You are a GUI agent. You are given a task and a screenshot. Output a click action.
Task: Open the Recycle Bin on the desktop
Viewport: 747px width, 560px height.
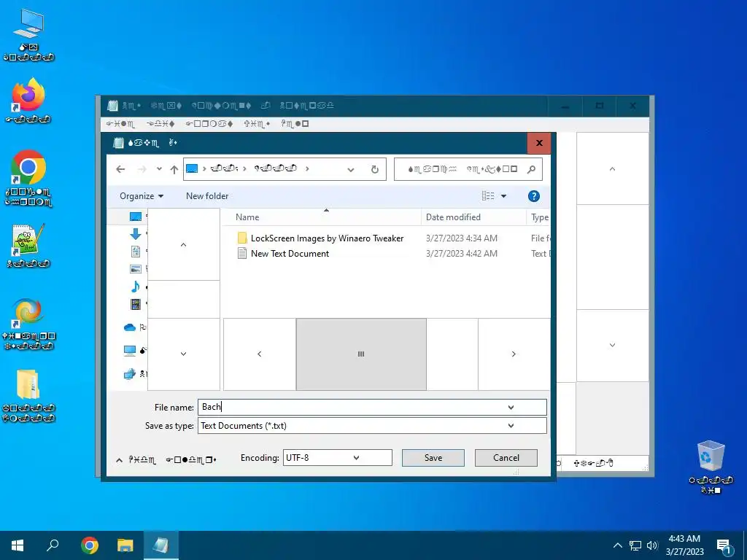711,456
